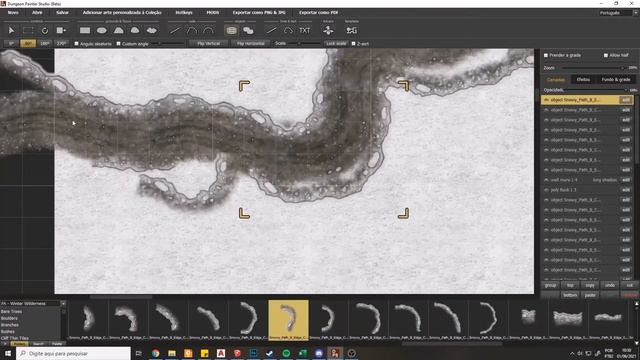Image resolution: width=640 pixels, height=360 pixels.
Task: Adjust the Opacidade slider
Action: 596,90
